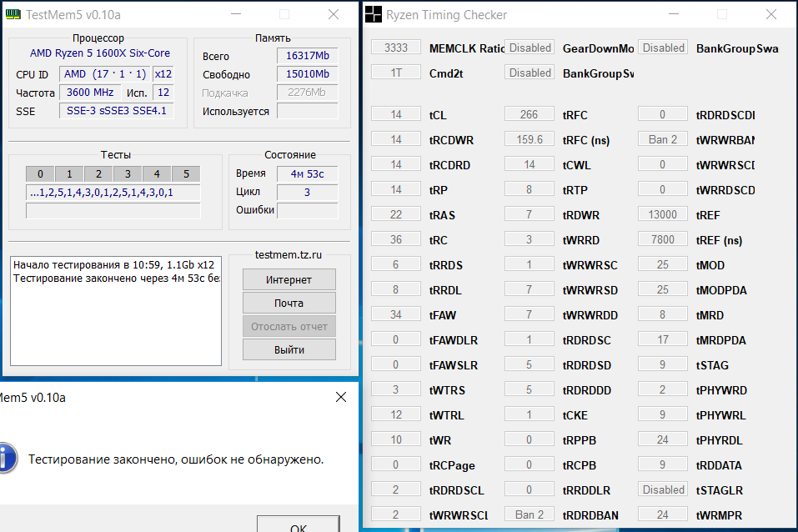Click the frequency value 3600 MHz

tap(90, 93)
